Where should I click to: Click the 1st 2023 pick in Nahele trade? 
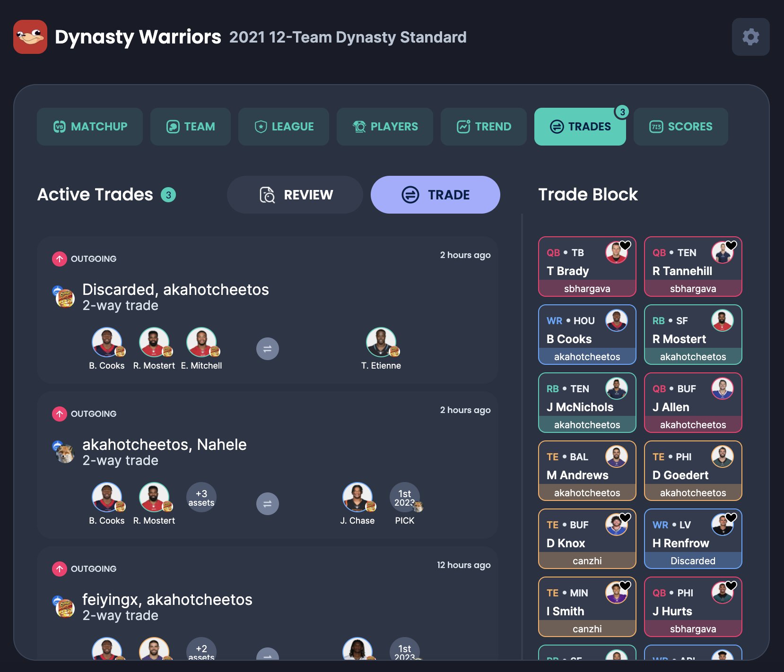click(405, 497)
